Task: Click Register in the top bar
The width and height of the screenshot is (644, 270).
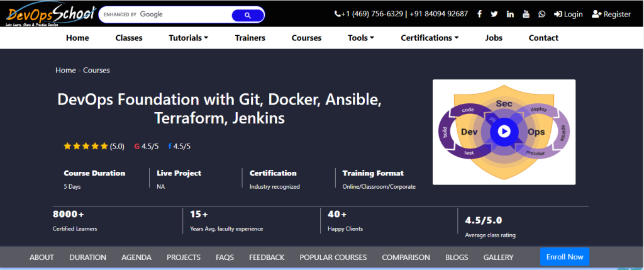Action: 611,14
